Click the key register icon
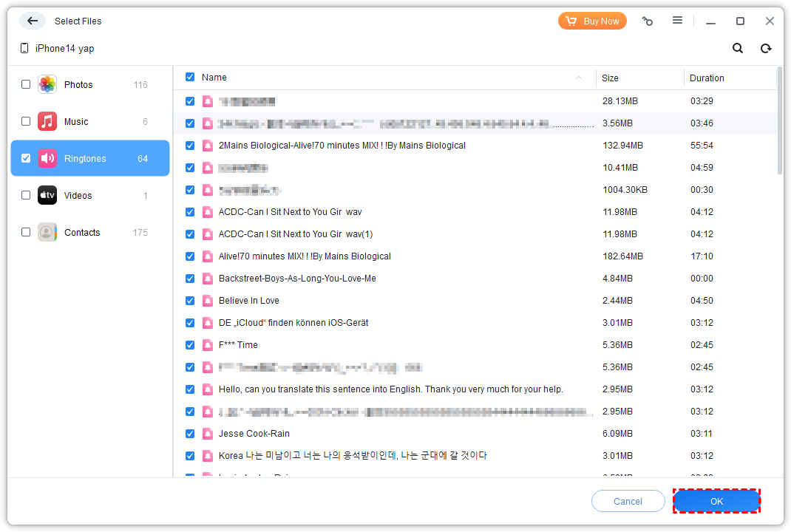Image resolution: width=791 pixels, height=532 pixels. [x=648, y=21]
